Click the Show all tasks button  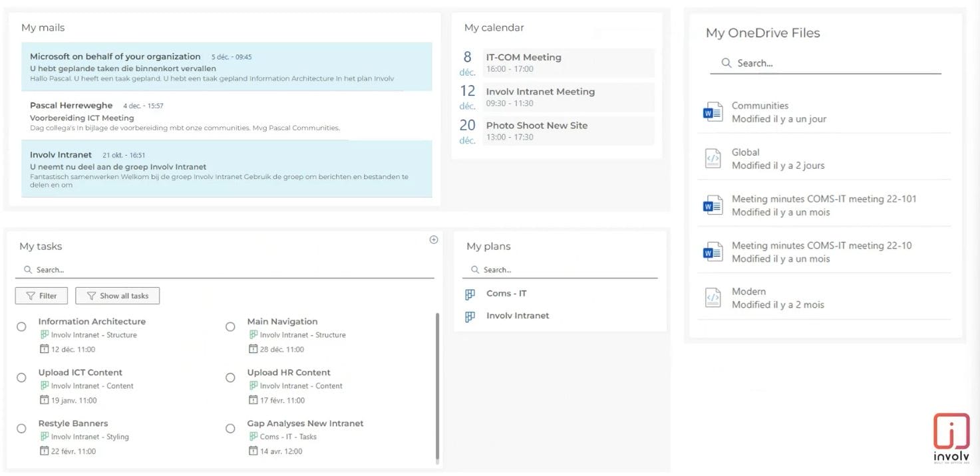(118, 296)
